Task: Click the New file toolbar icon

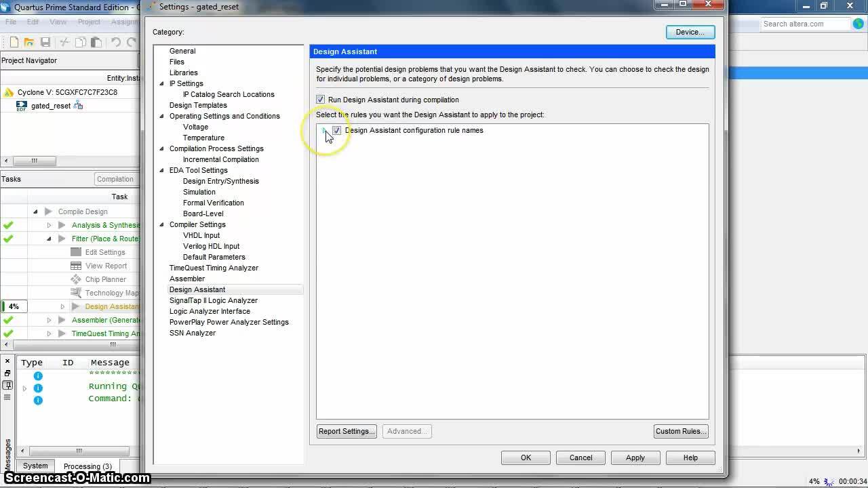Action: pyautogui.click(x=14, y=42)
